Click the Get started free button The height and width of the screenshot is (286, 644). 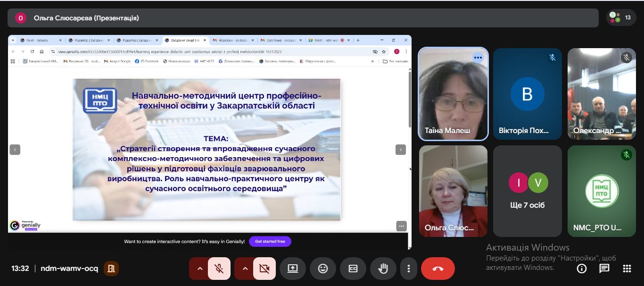pos(270,241)
